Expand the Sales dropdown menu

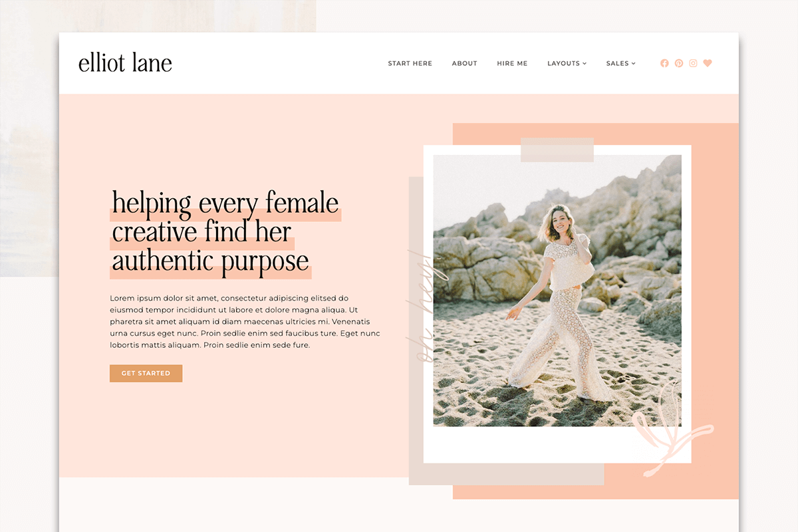click(620, 63)
